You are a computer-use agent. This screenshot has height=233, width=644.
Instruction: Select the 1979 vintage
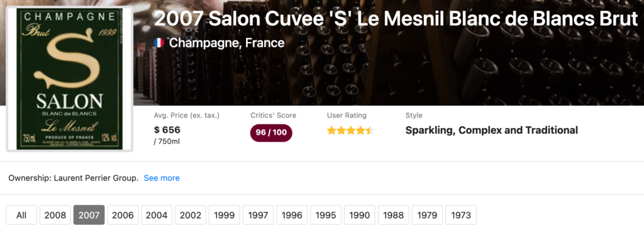tap(427, 215)
